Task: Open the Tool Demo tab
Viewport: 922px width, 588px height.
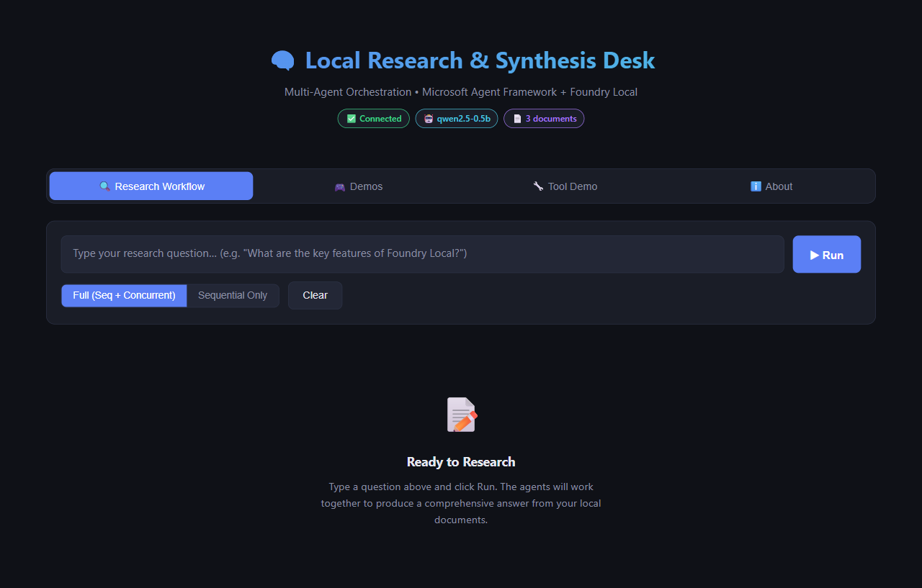Action: [565, 186]
